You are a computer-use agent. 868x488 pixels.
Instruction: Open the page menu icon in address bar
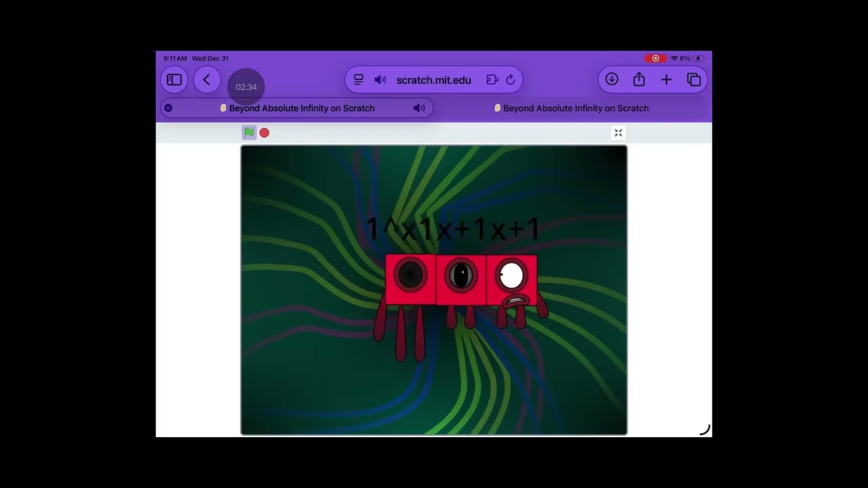pos(359,80)
